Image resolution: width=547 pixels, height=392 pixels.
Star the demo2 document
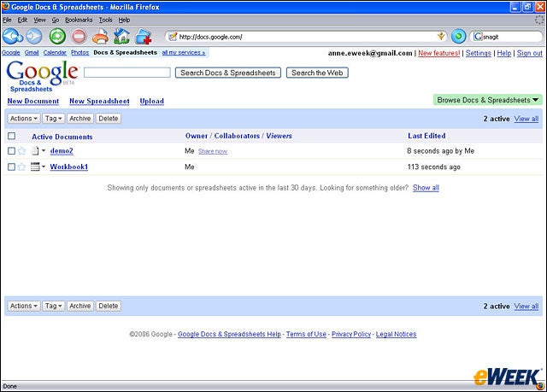[x=21, y=151]
